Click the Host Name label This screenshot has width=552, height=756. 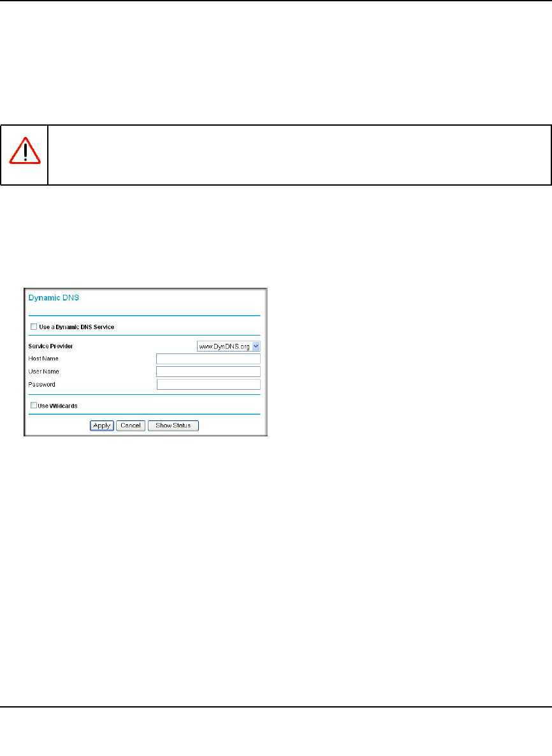43,359
